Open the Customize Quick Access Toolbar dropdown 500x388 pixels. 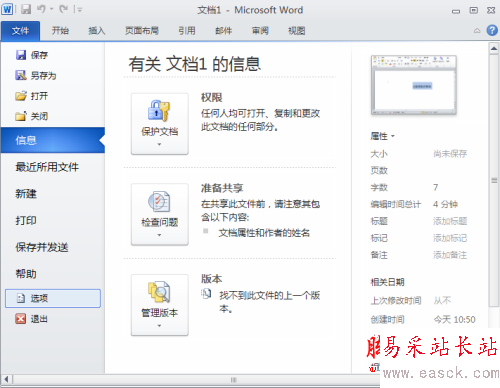click(79, 10)
